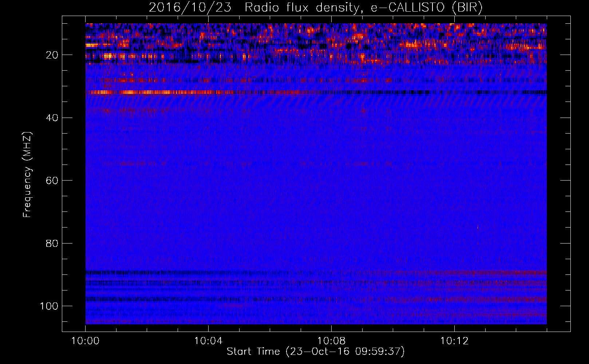Click the bright orange band near 32 MHz
This screenshot has height=364, width=589.
(x=160, y=92)
